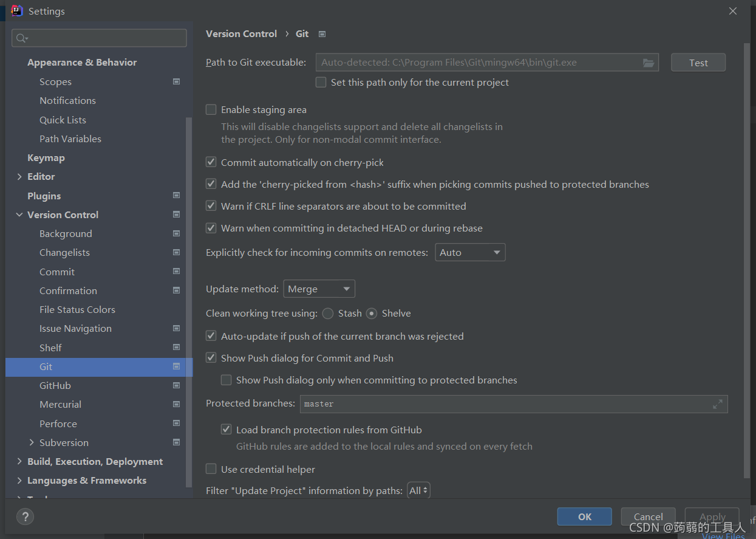This screenshot has height=539, width=756.
Task: Toggle Warn when committing in detached HEAD
Action: click(x=211, y=228)
